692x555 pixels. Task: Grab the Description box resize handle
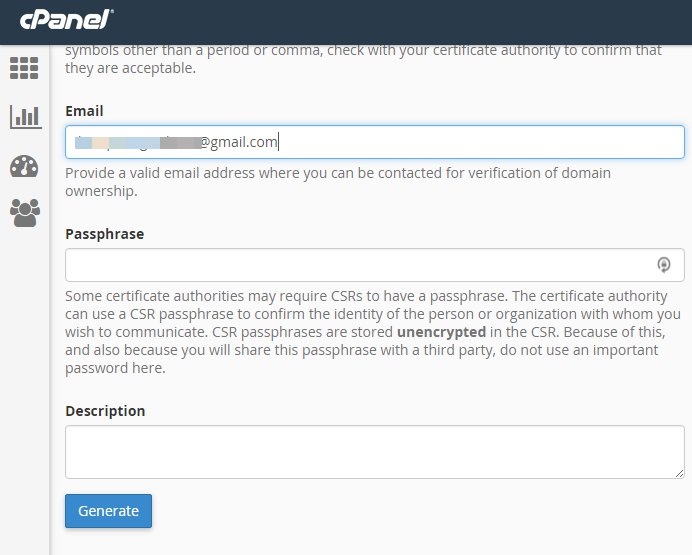679,473
